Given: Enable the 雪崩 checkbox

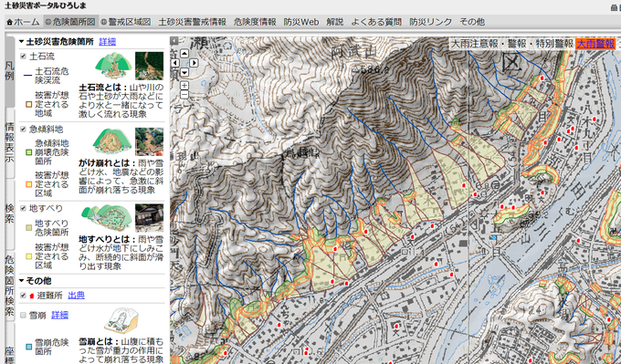Looking at the screenshot, I should (23, 316).
